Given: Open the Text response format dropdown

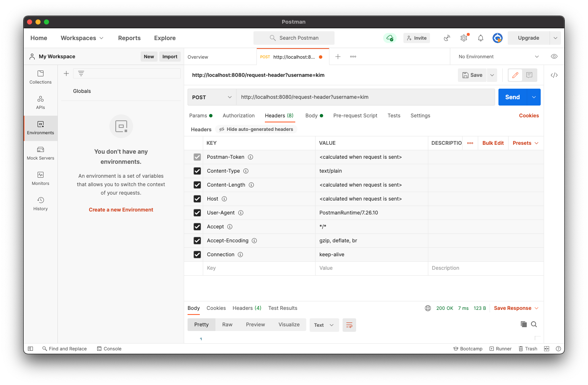Looking at the screenshot, I should [x=324, y=325].
